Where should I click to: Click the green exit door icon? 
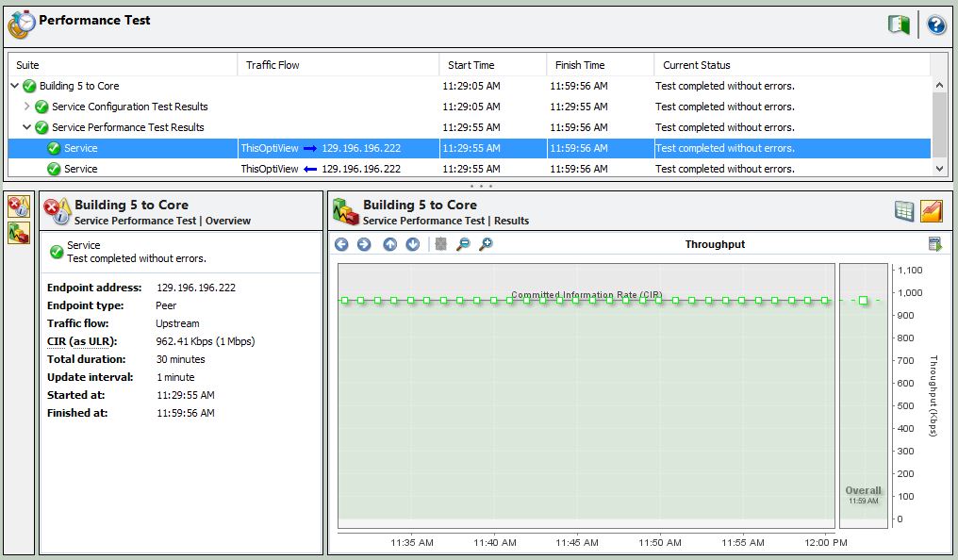point(899,25)
